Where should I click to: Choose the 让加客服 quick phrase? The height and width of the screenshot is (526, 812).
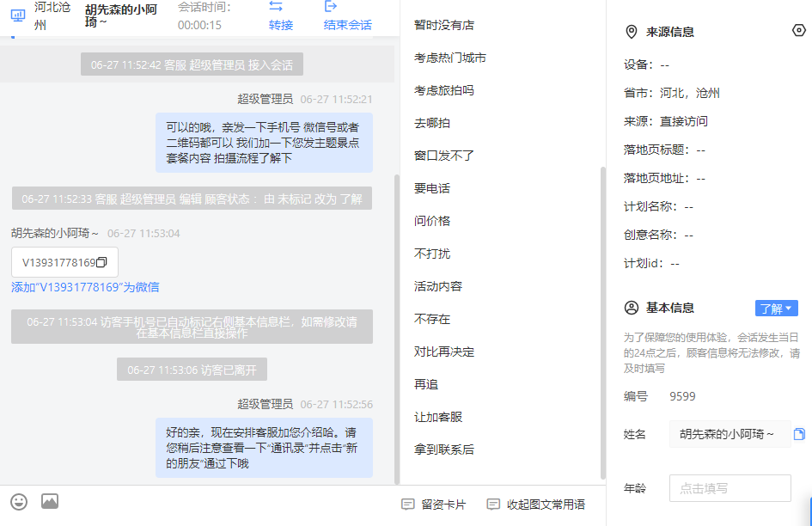pos(438,417)
